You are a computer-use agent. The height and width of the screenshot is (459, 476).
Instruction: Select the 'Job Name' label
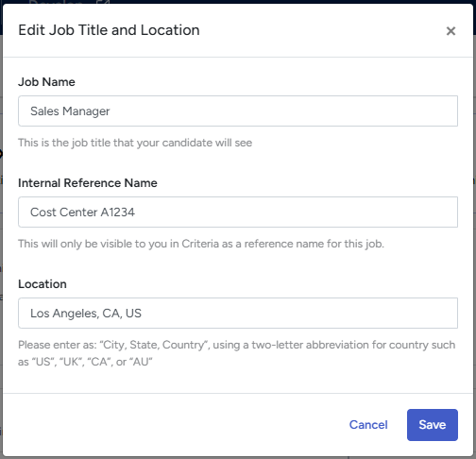click(46, 82)
